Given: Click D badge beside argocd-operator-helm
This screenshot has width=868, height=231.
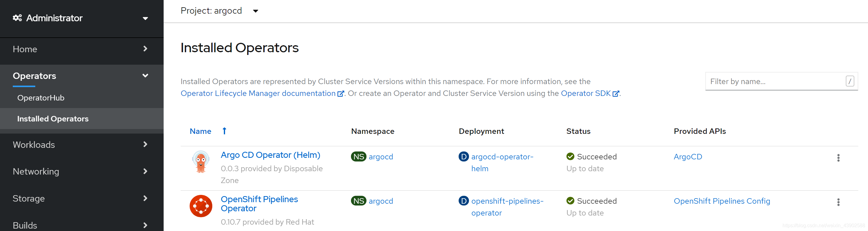Looking at the screenshot, I should pos(464,156).
